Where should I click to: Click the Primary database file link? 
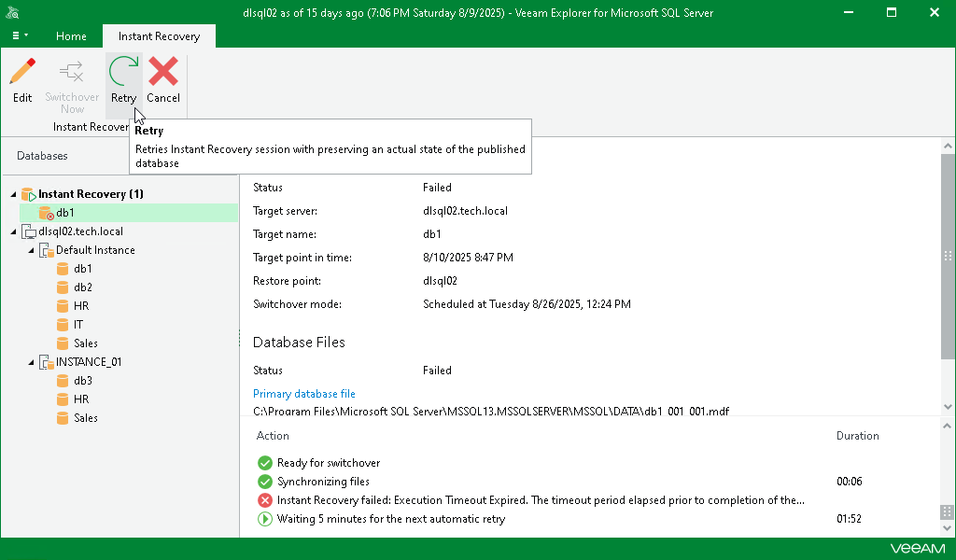[303, 394]
